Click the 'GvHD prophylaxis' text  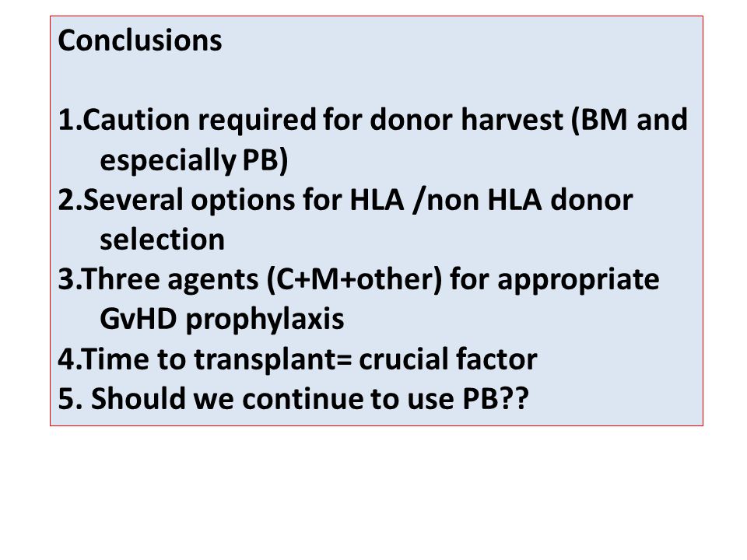point(222,319)
